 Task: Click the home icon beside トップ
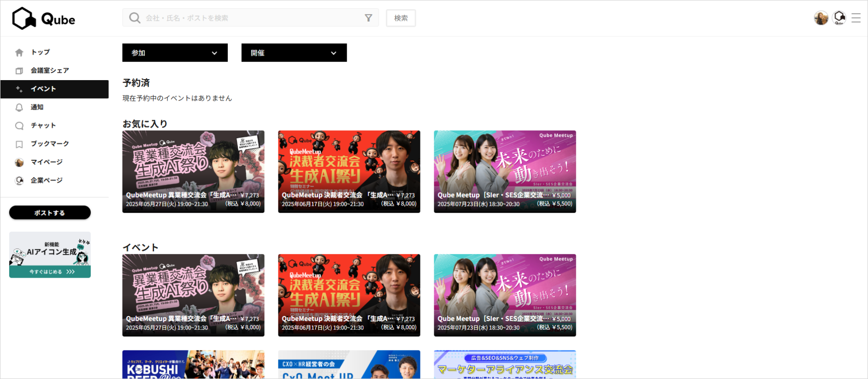[19, 52]
